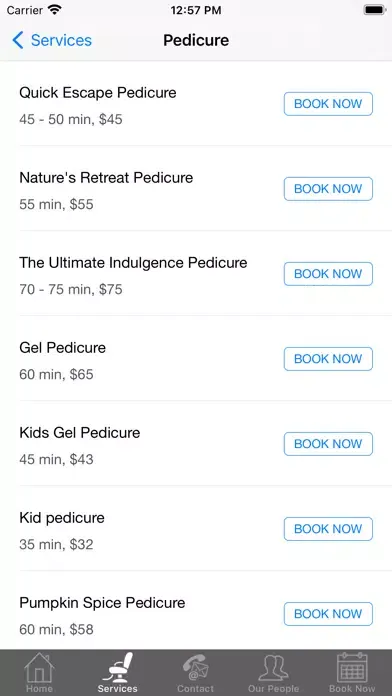
Task: Open the Contact phone and envelope icon
Action: click(x=196, y=667)
